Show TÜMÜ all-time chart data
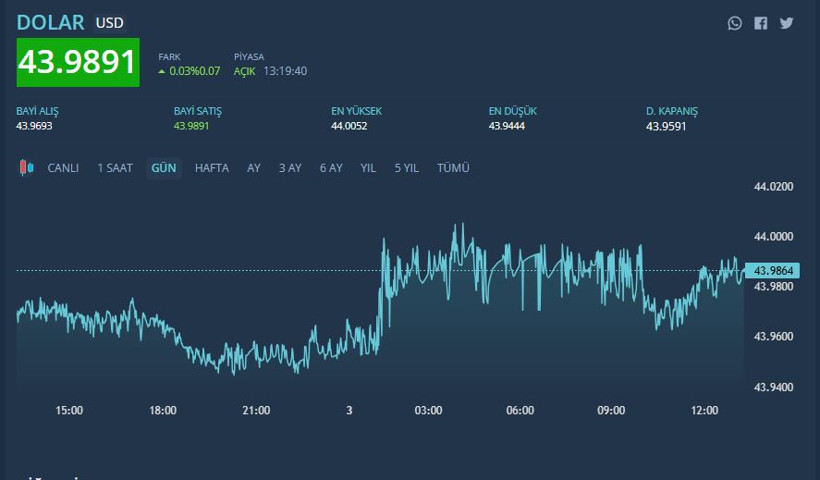The height and width of the screenshot is (480, 820). coord(453,168)
